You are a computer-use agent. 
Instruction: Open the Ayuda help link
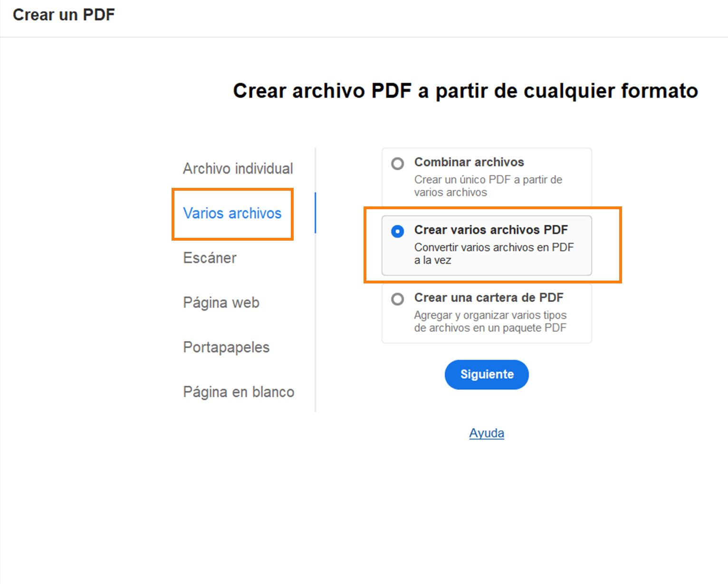point(486,433)
